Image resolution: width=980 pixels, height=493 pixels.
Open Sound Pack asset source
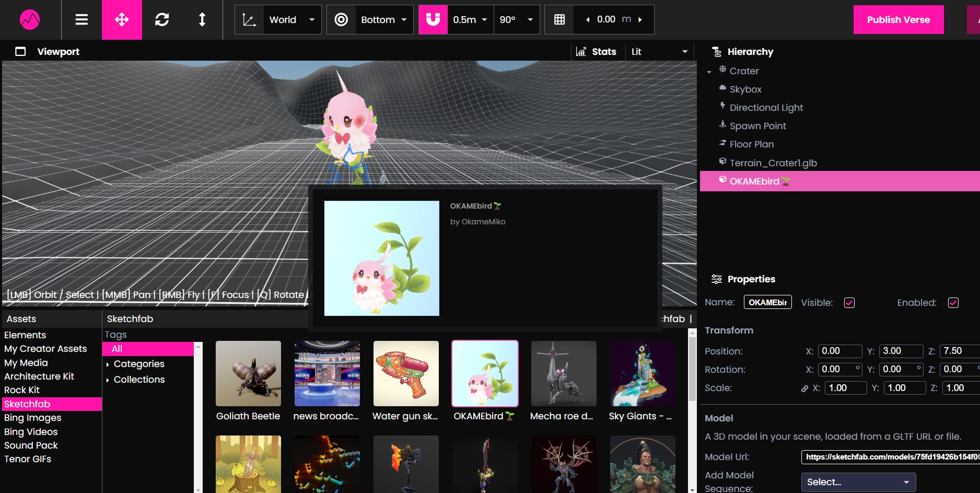pos(31,445)
